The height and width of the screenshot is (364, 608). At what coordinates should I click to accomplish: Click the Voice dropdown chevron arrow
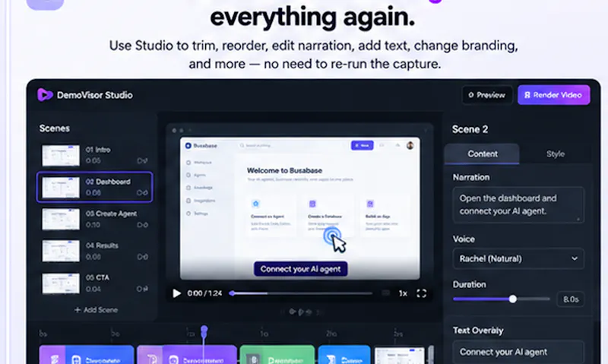click(575, 258)
